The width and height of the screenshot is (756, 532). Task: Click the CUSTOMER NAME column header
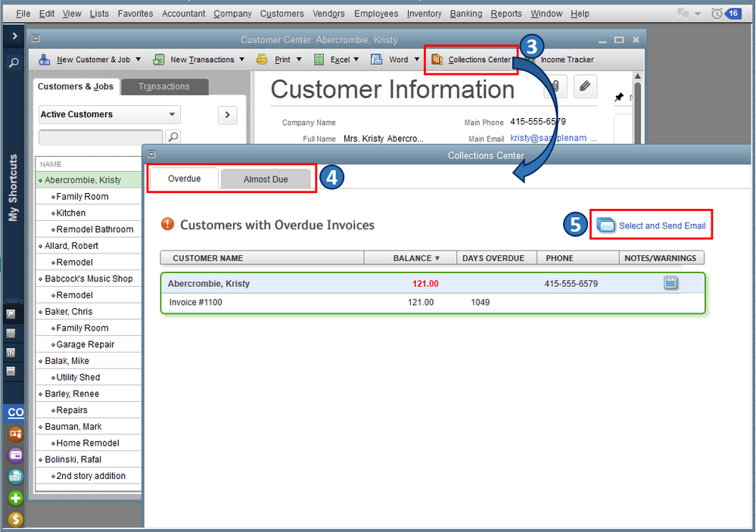click(x=263, y=258)
